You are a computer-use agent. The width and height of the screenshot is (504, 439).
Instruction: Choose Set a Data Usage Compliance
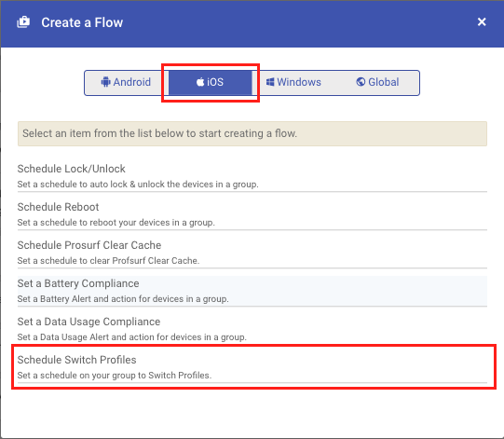[x=252, y=329]
